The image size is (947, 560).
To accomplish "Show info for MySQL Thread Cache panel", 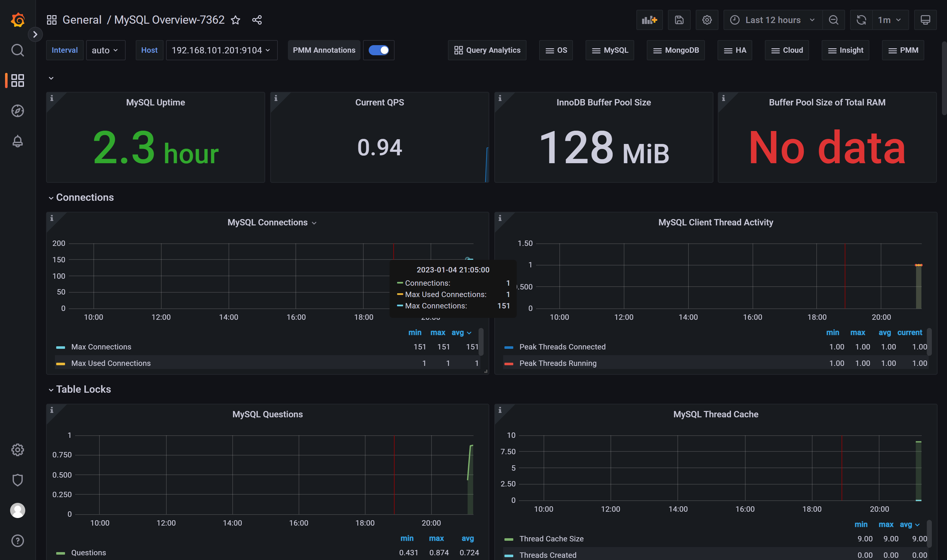I will pyautogui.click(x=500, y=410).
